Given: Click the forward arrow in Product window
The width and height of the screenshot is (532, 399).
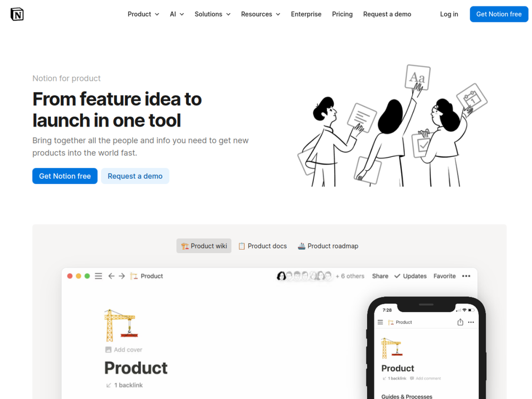Looking at the screenshot, I should [x=122, y=276].
